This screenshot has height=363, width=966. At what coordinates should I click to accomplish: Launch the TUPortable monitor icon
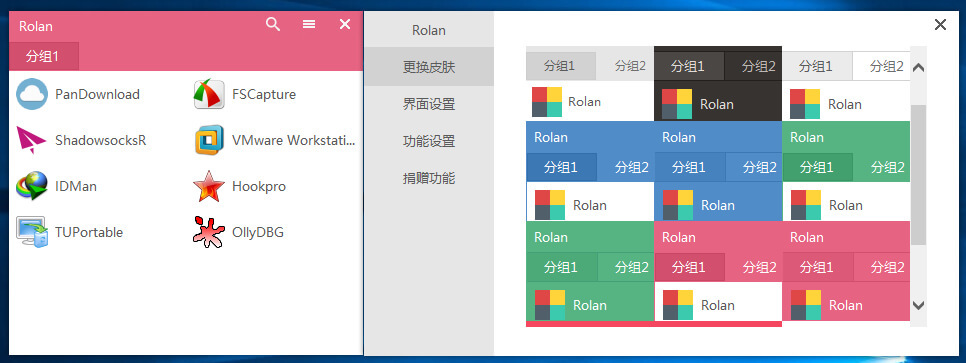pyautogui.click(x=31, y=232)
